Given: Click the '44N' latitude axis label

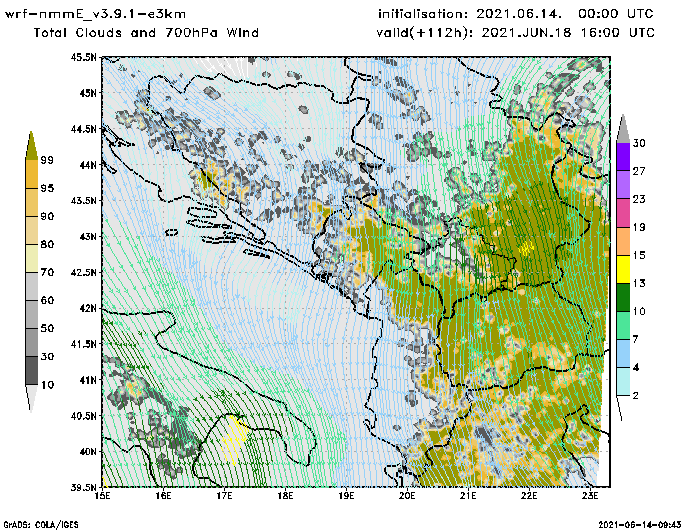Looking at the screenshot, I should [88, 165].
